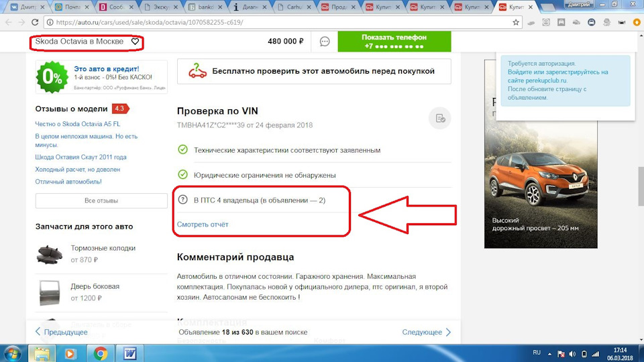Viewport: 644px width, 362px height.
Task: Switch to VK Дмитр tab
Action: (26, 7)
